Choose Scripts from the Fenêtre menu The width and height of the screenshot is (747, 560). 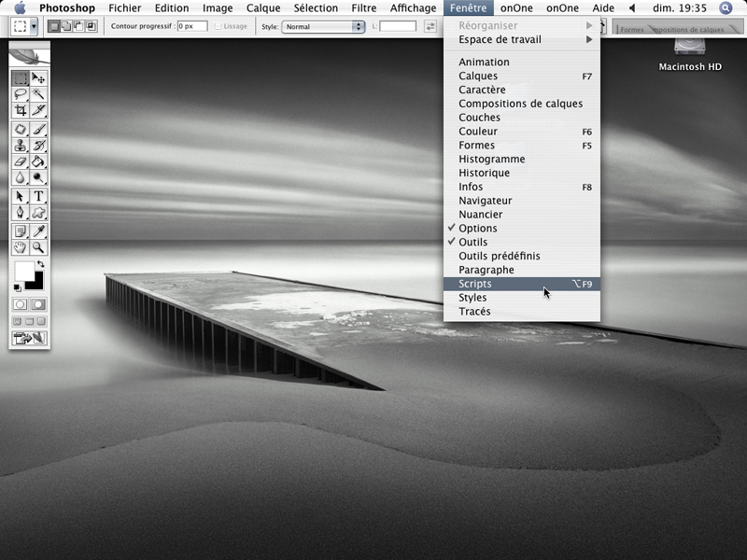[522, 284]
